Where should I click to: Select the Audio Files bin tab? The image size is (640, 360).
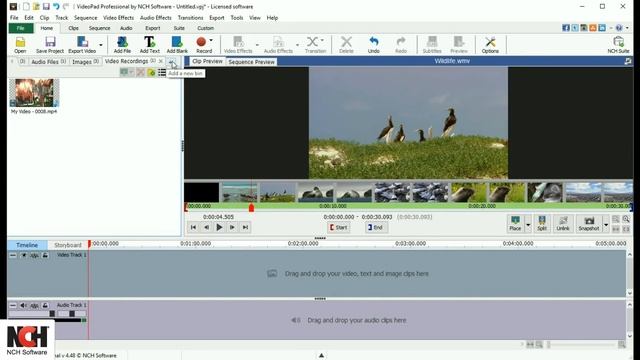point(48,62)
